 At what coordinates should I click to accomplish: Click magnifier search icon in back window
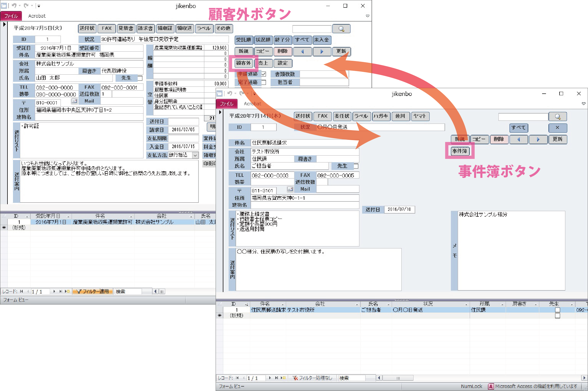coord(341,29)
